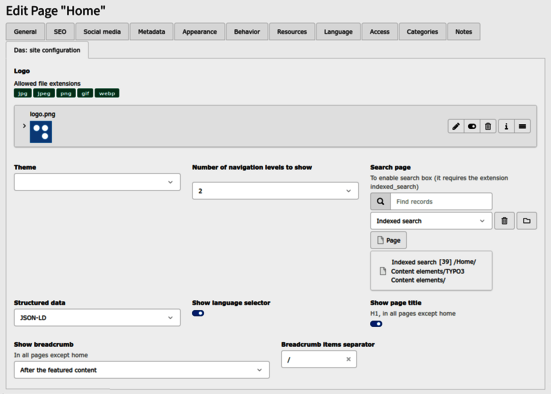Click the Allowed file extensions label

[47, 83]
